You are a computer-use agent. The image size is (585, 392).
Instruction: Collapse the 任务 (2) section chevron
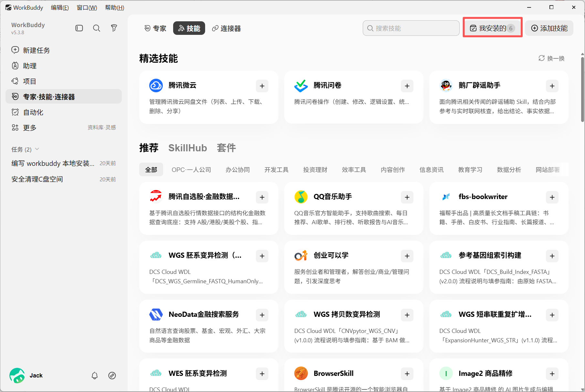(37, 149)
